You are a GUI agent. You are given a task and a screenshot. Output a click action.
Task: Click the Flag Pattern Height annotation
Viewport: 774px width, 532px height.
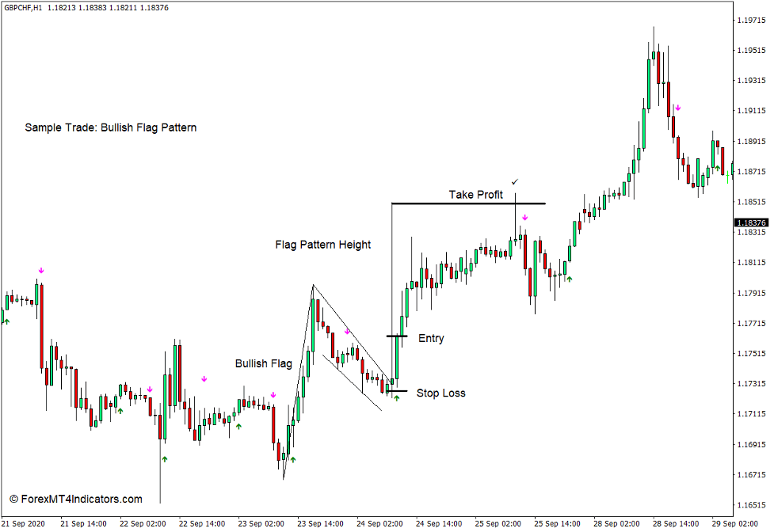point(322,245)
